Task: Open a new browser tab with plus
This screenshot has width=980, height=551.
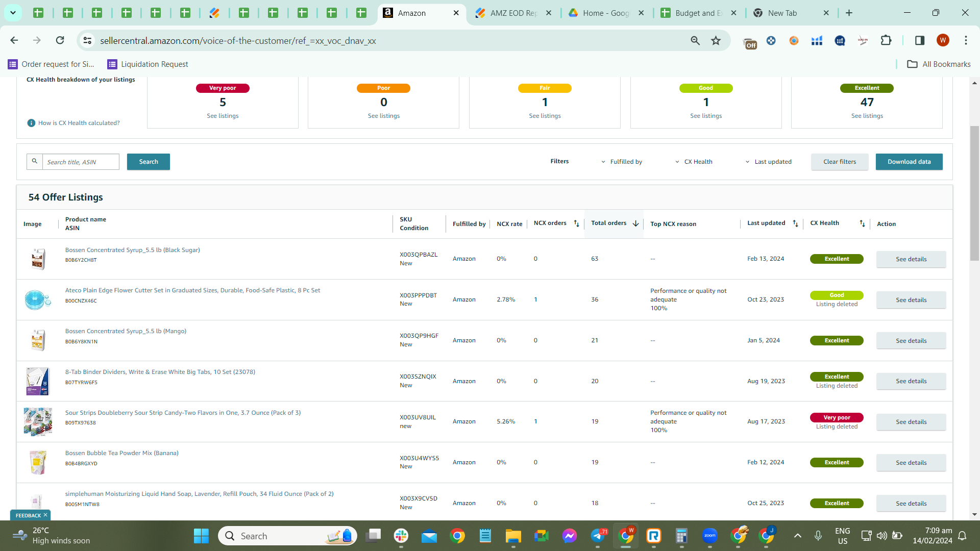Action: click(x=849, y=13)
